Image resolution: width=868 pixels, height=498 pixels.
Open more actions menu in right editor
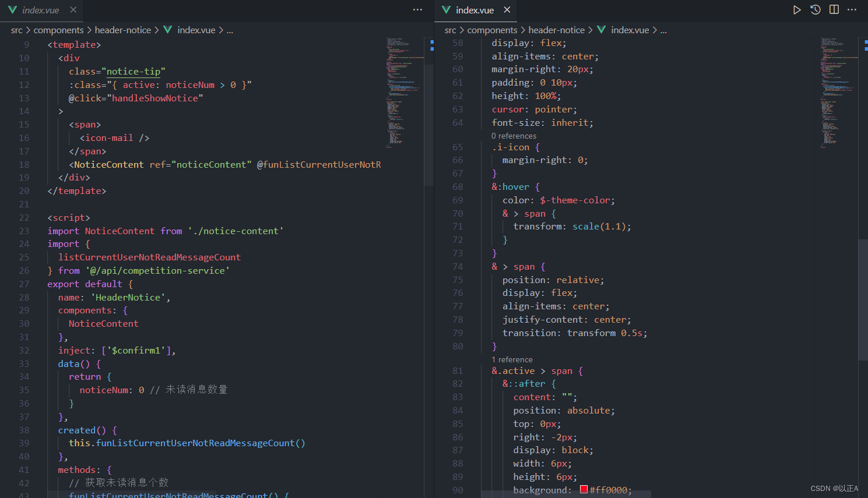pyautogui.click(x=852, y=10)
